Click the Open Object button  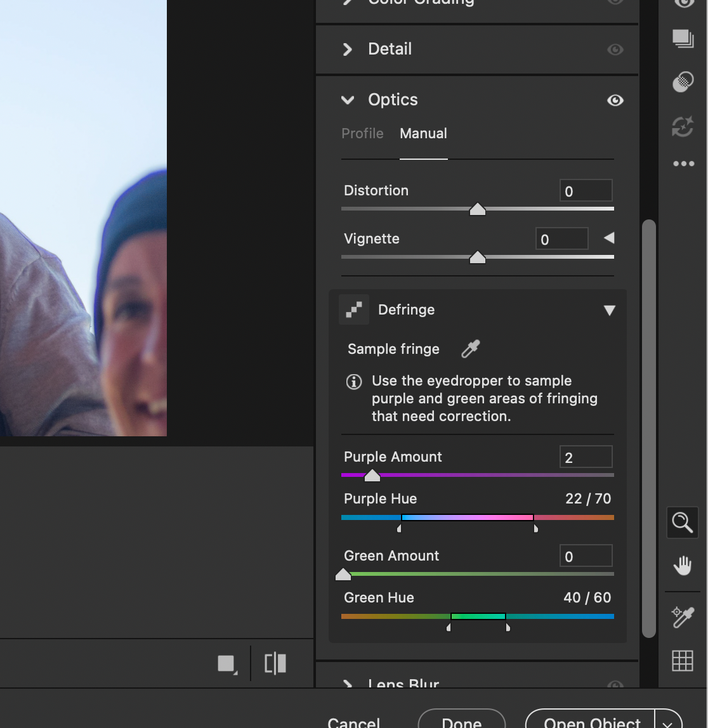tap(591, 723)
